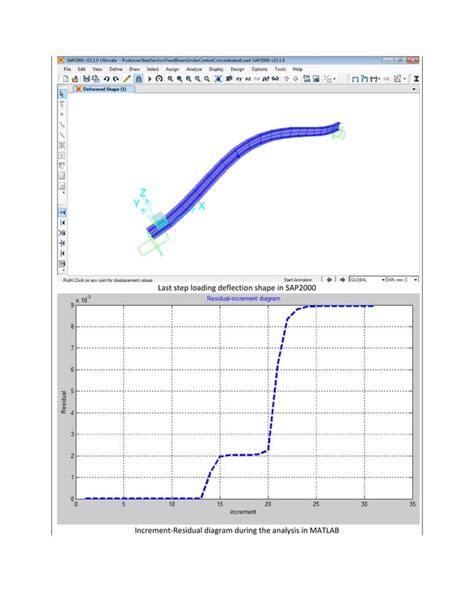Click the Move Down in List arrow
Screen dimensions: 474x613
295,79
